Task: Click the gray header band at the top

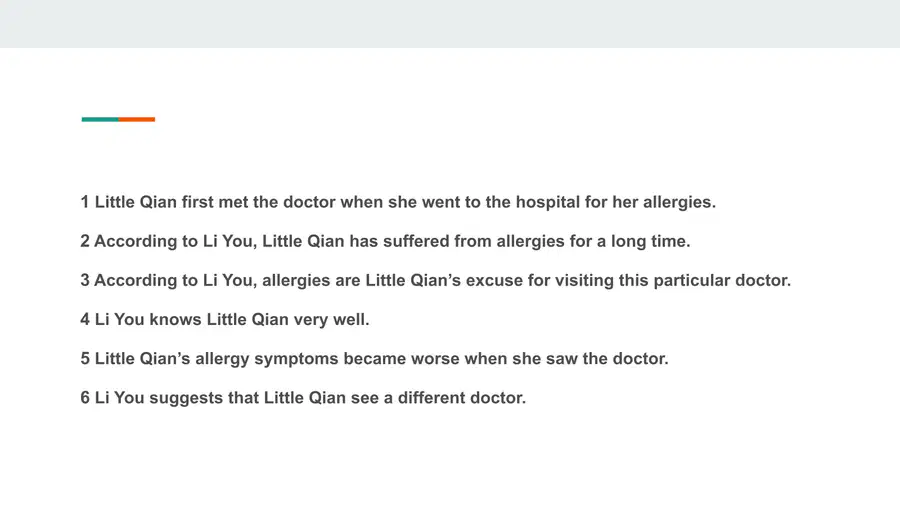Action: (x=450, y=24)
